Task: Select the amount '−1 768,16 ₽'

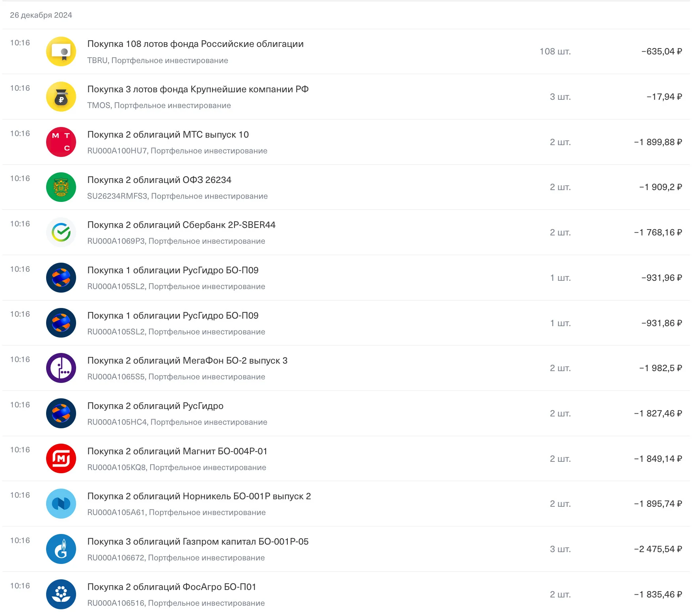Action: [658, 232]
